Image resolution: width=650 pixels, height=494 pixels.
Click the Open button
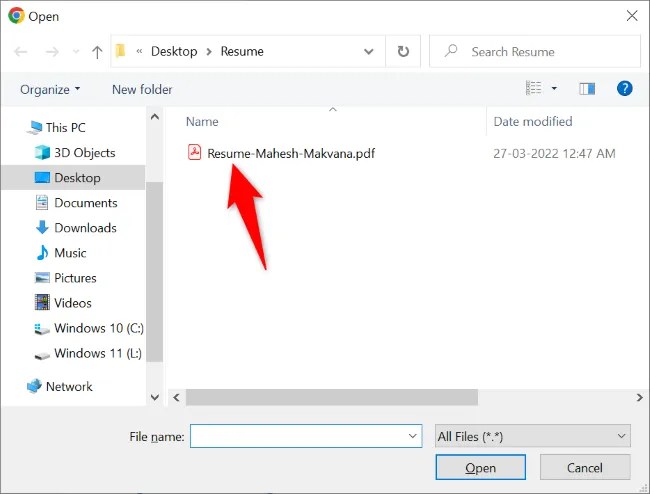click(x=480, y=467)
